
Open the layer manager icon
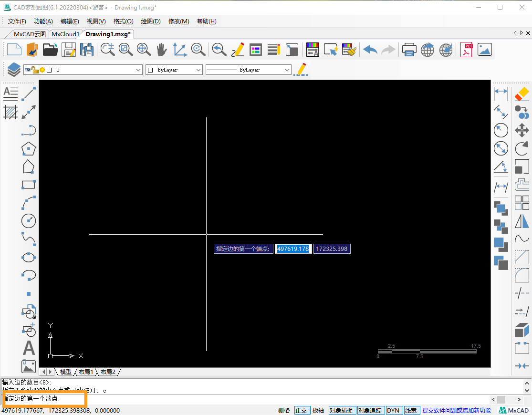point(13,70)
